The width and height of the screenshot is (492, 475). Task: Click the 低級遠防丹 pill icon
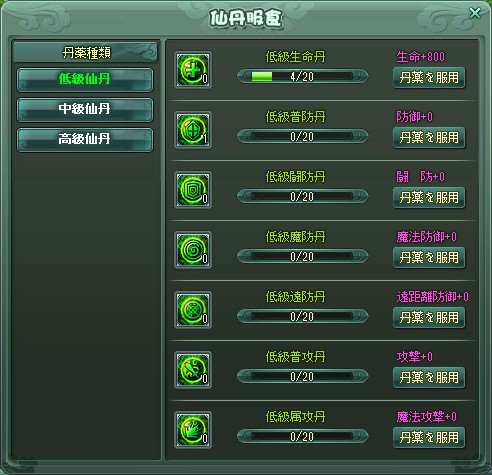193,310
